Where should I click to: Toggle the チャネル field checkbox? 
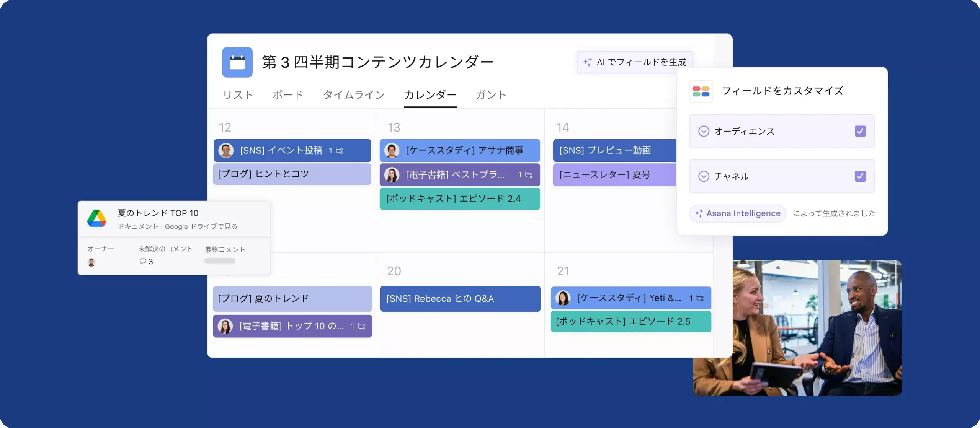(x=860, y=176)
